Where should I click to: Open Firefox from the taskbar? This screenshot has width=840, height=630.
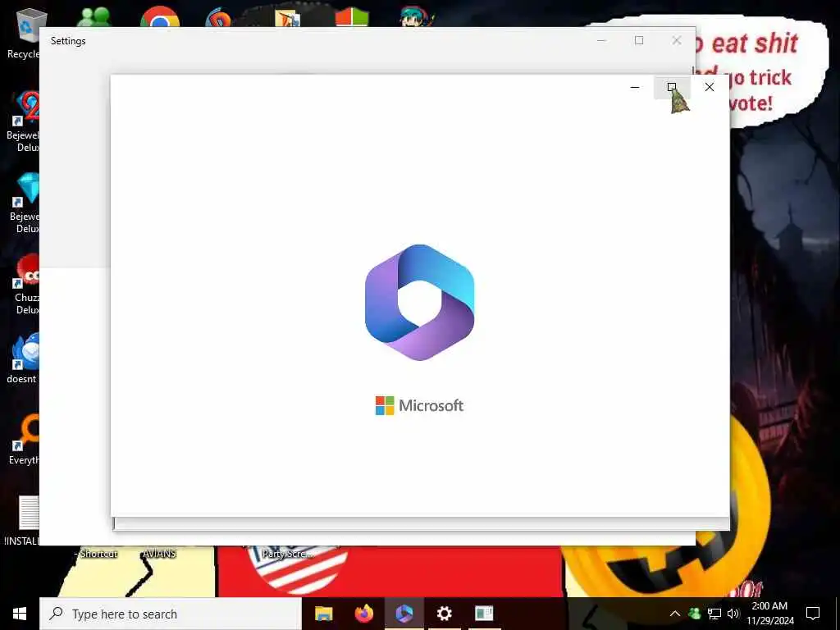[x=363, y=614]
